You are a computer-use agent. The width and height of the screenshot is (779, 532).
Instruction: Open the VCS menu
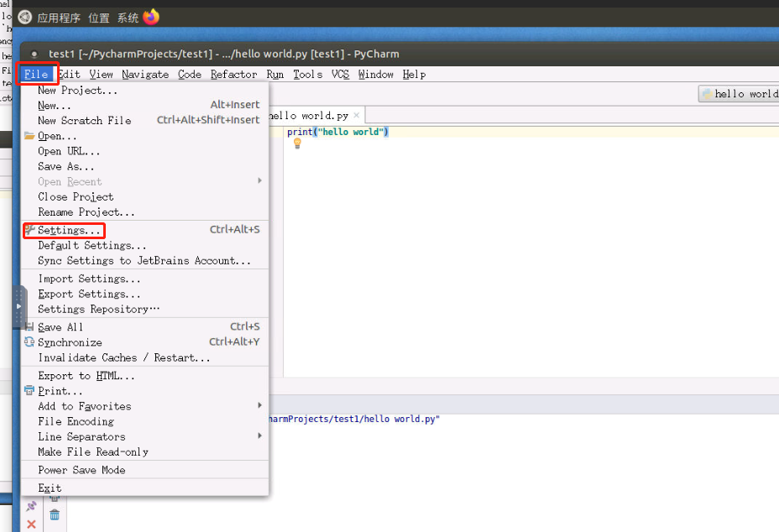[340, 74]
